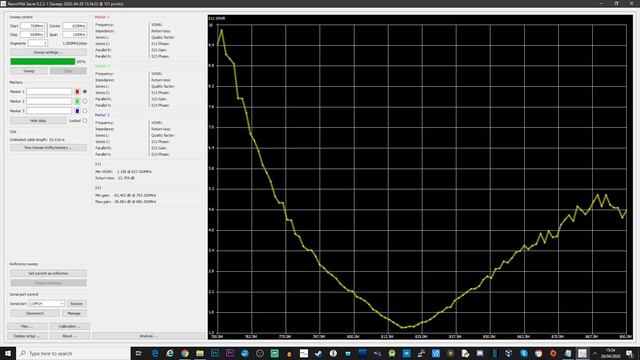Click the Center frequency field

click(x=75, y=26)
